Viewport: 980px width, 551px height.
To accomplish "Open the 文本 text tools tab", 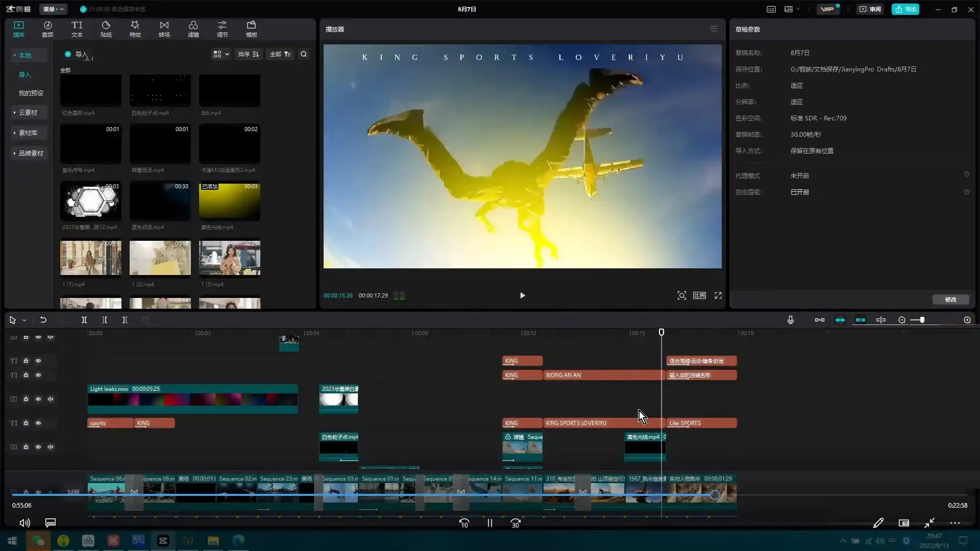I will coord(77,29).
